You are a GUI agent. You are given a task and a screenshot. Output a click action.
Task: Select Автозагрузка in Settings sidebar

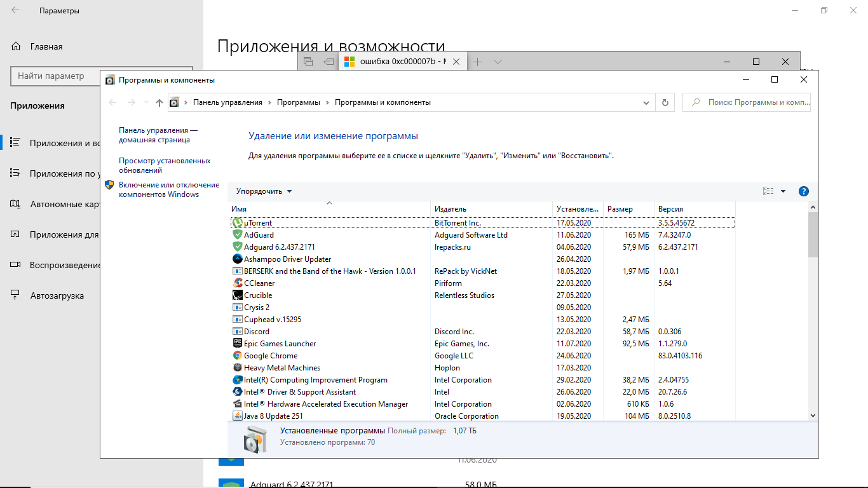pos(57,295)
